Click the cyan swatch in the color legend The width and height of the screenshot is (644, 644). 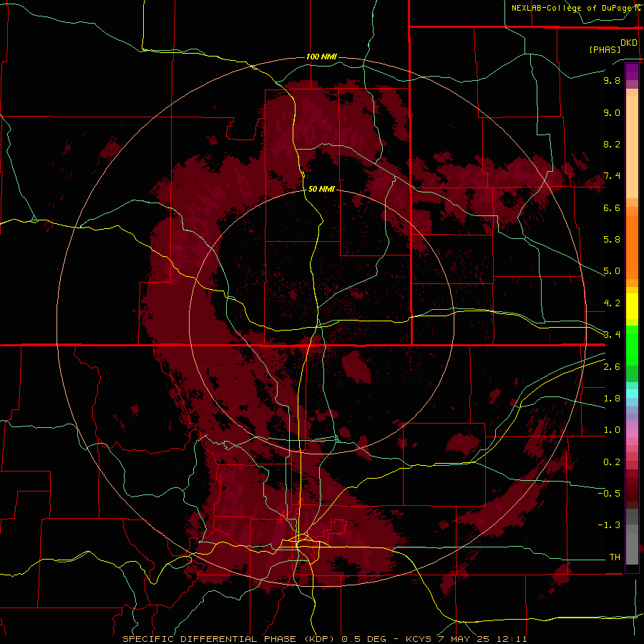tap(632, 394)
